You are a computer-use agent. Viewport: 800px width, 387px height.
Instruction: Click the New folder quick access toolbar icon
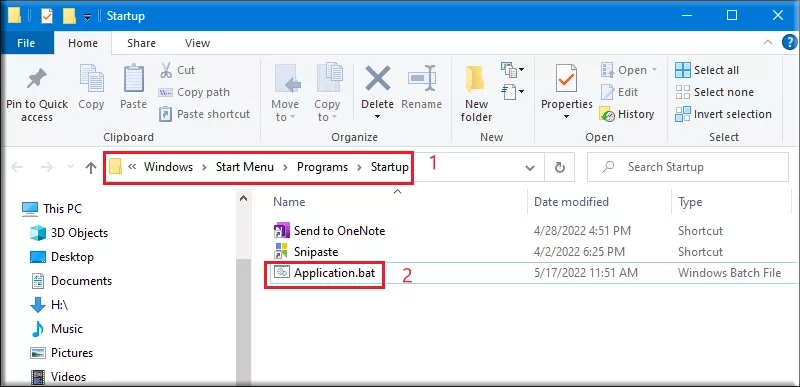(x=69, y=16)
